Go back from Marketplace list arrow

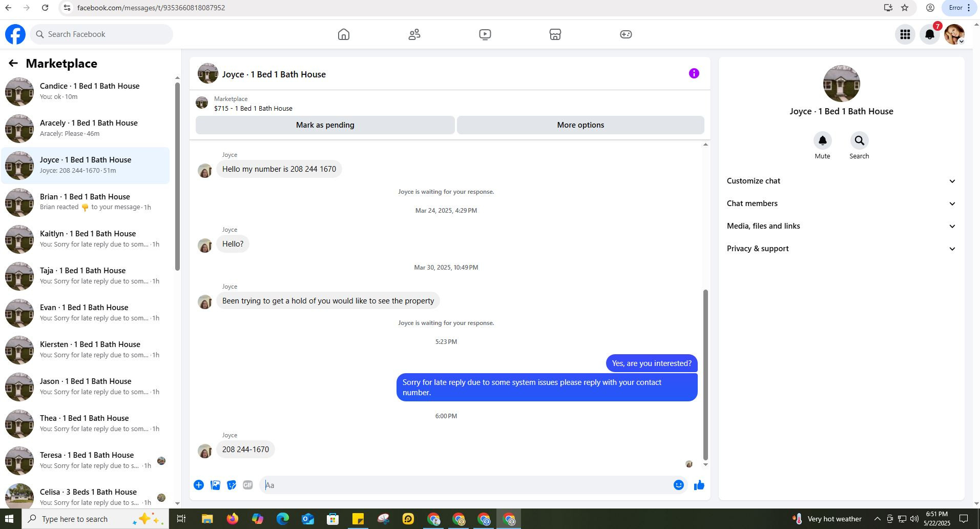13,63
